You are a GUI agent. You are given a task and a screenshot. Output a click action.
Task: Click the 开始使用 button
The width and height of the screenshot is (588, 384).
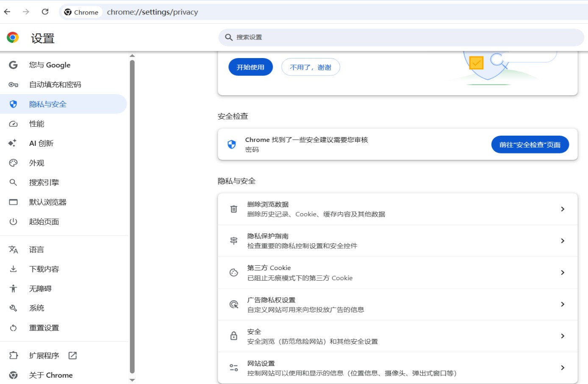click(250, 67)
